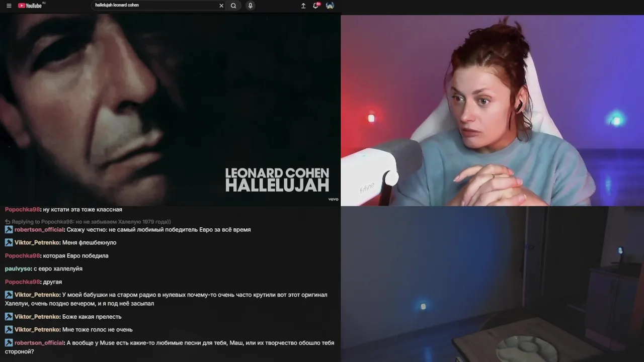
Task: Click the 'LEONARD COHEN HALLELUJAH' title overlay on video
Action: coord(277,180)
